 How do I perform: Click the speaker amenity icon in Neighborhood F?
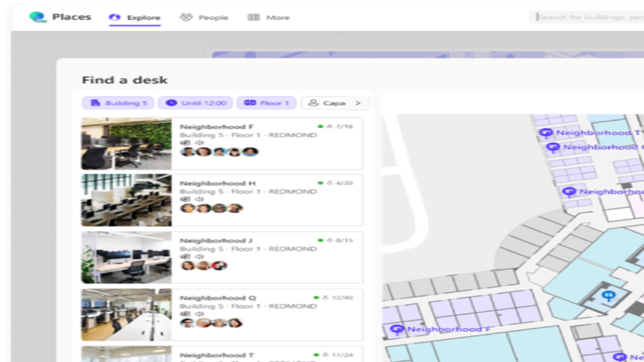(x=199, y=143)
